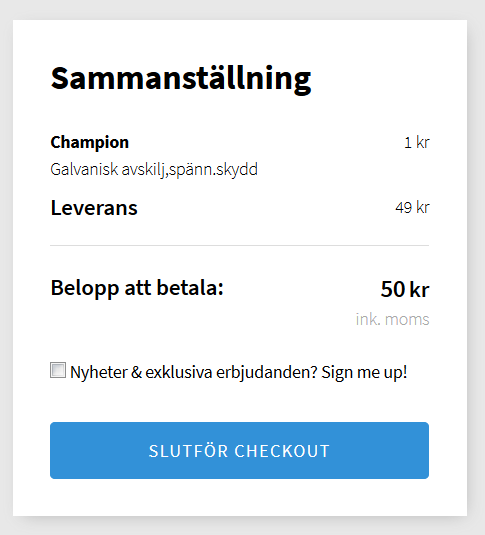
Task: Click the 49 kr delivery cost
Action: (412, 207)
